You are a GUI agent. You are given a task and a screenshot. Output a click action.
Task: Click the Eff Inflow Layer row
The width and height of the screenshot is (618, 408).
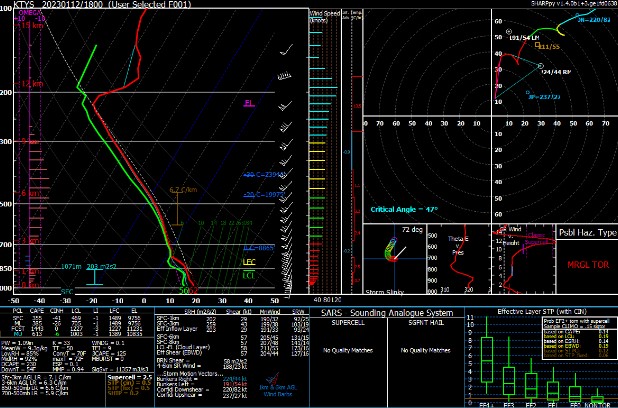pyautogui.click(x=233, y=329)
